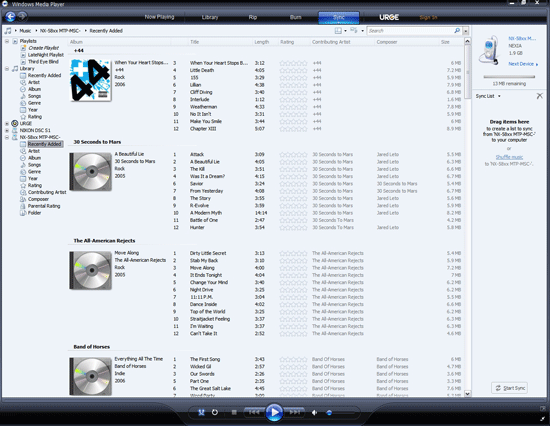Collapse the Playlists tree node

pyautogui.click(x=7, y=41)
